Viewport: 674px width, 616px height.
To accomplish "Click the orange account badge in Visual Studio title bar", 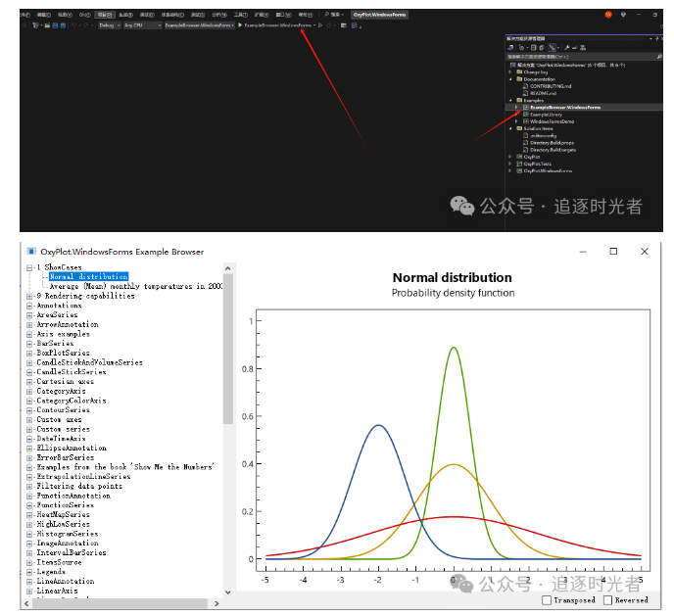I will click(608, 15).
